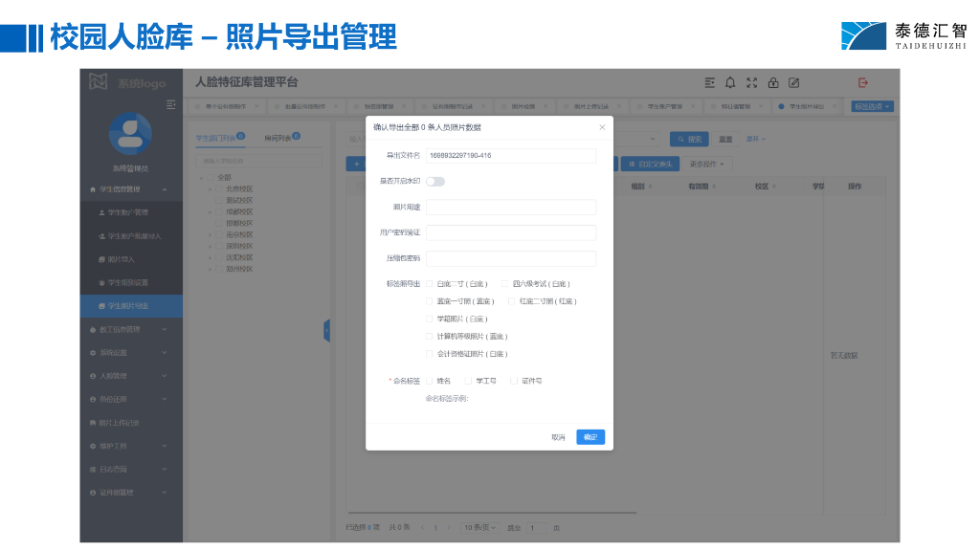
Task: Check 白底二寸(白底) checkbox
Action: [x=429, y=283]
